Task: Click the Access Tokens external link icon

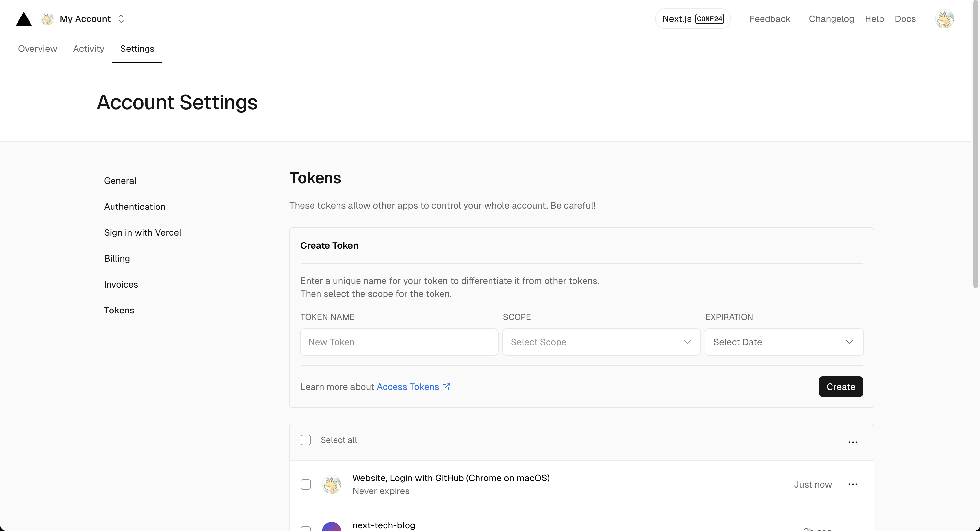Action: coord(447,387)
